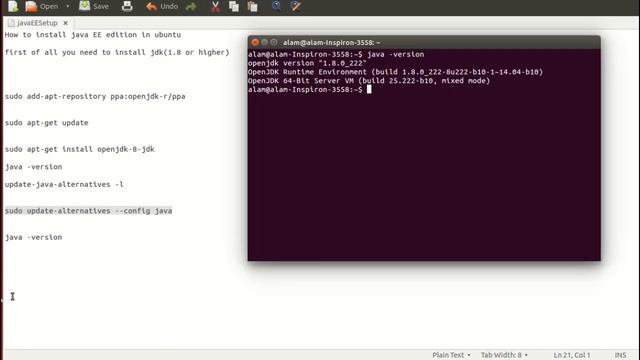Image resolution: width=640 pixels, height=360 pixels.
Task: Open a file with the Open button
Action: pyautogui.click(x=42, y=6)
